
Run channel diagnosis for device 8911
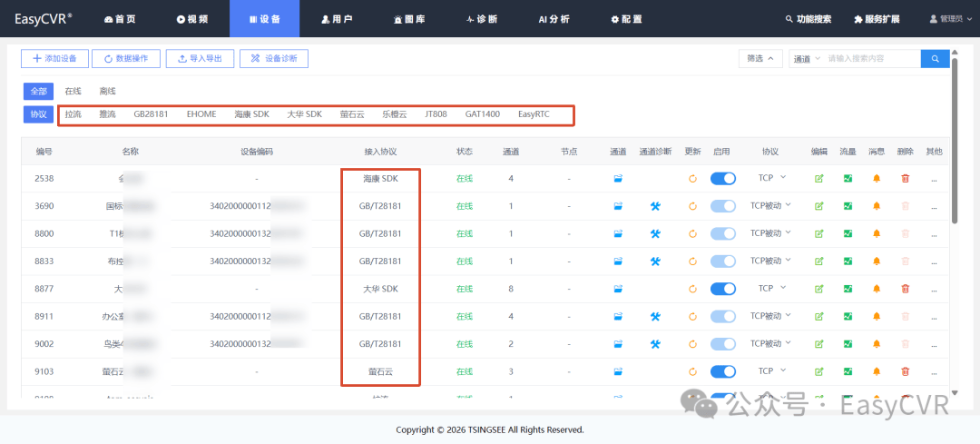pos(655,316)
